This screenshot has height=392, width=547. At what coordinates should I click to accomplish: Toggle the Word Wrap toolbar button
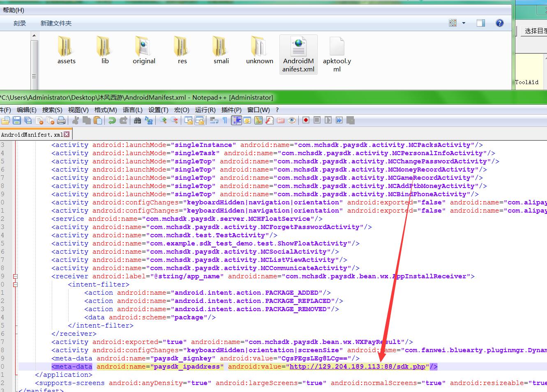tap(214, 120)
